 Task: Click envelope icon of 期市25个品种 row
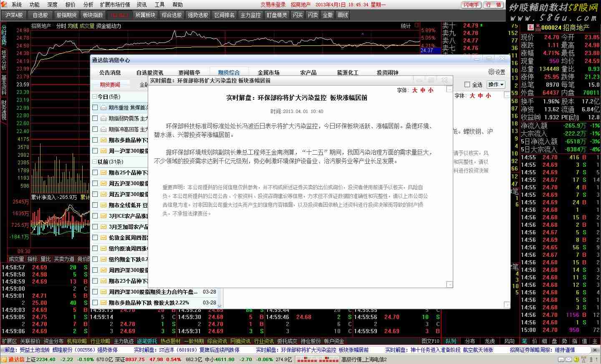coord(103,173)
